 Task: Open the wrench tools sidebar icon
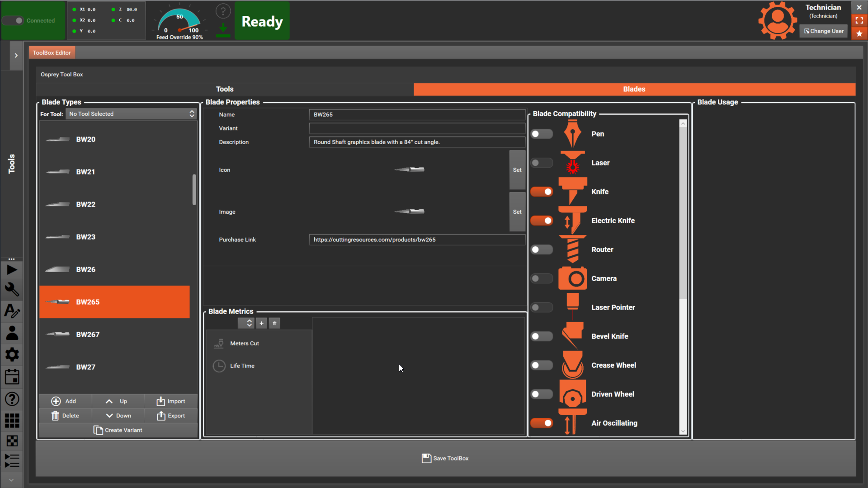tap(12, 290)
